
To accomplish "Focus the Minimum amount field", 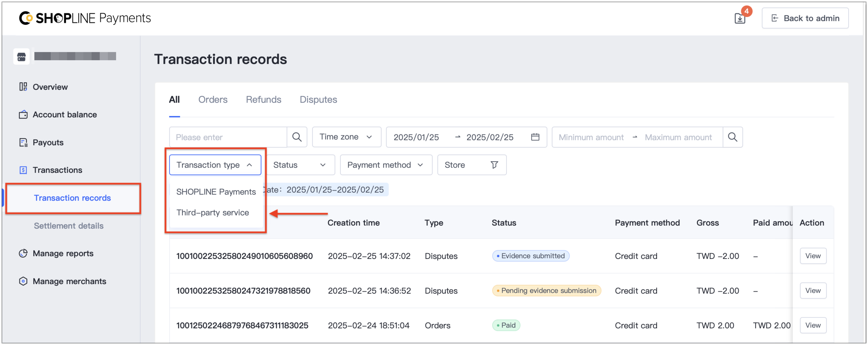I will (x=591, y=137).
